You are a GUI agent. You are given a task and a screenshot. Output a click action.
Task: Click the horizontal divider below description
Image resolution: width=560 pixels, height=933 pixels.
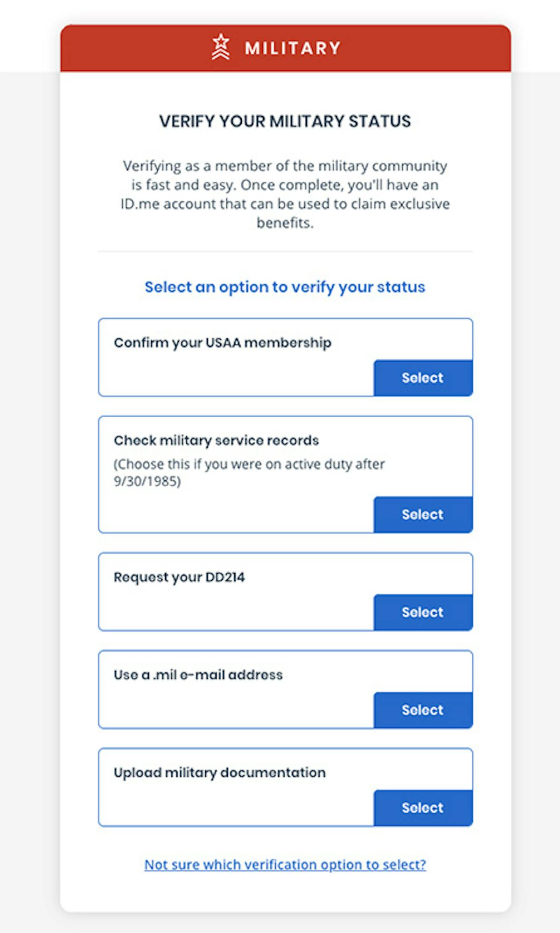(285, 252)
